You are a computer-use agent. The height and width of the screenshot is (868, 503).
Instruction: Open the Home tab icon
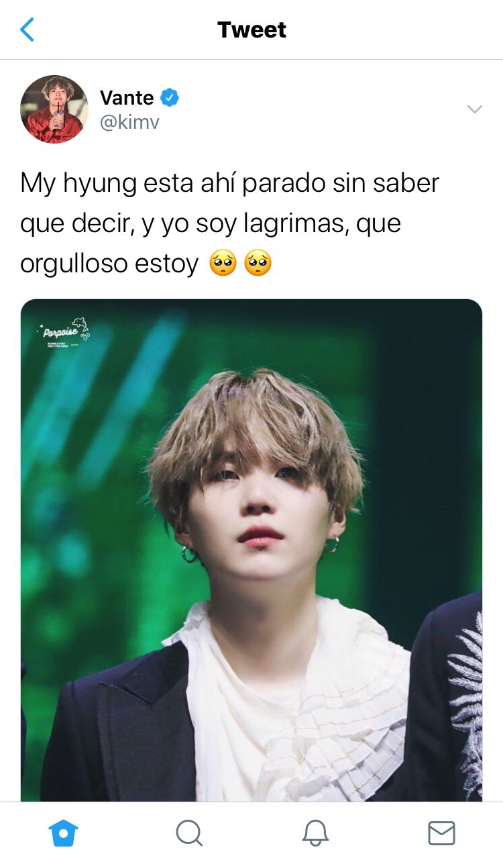pos(64,834)
